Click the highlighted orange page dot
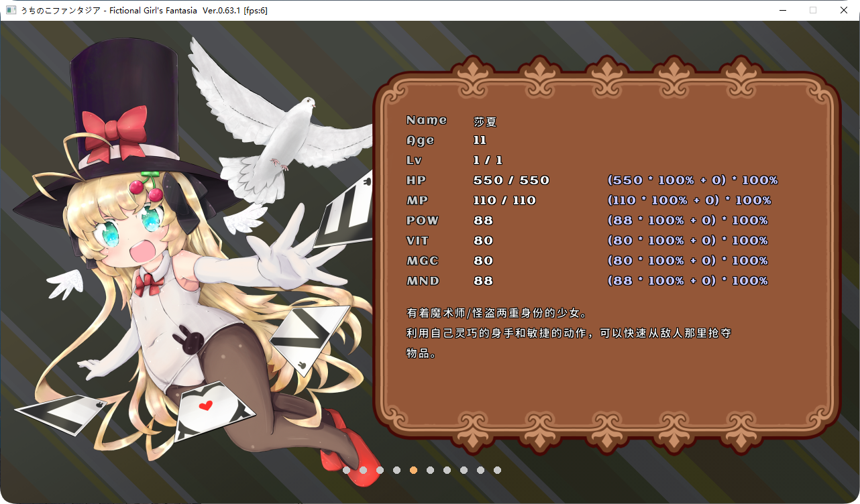 click(x=413, y=470)
